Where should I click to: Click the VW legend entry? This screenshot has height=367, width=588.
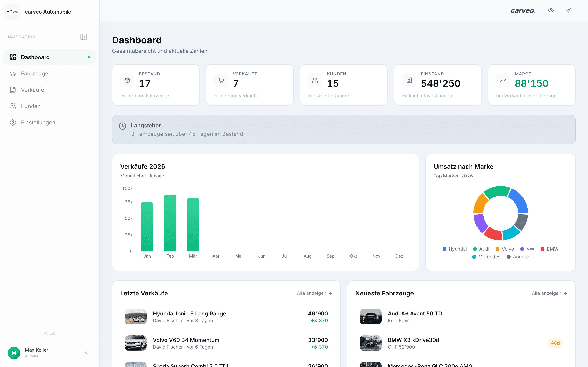coord(527,249)
